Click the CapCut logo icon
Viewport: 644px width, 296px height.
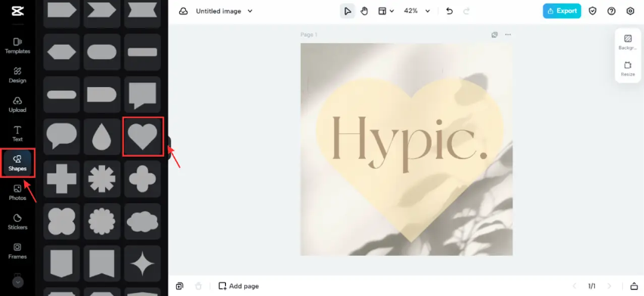coord(17,11)
